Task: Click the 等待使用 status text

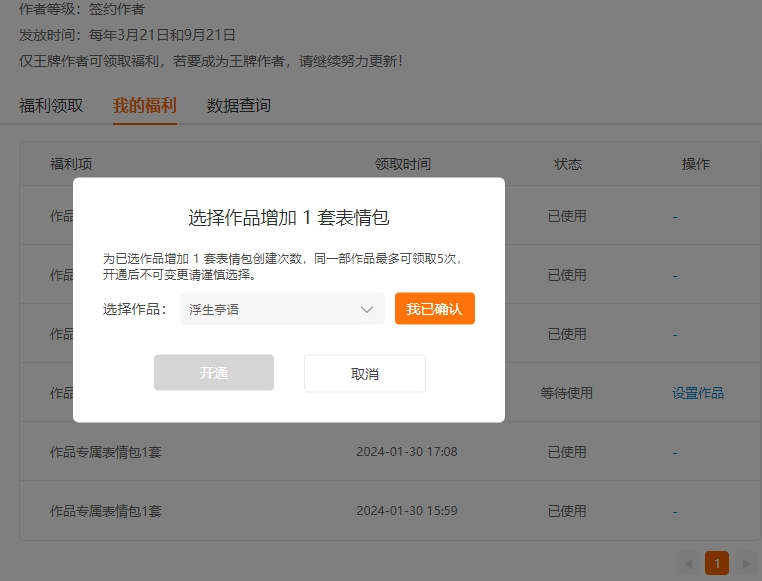Action: [567, 393]
